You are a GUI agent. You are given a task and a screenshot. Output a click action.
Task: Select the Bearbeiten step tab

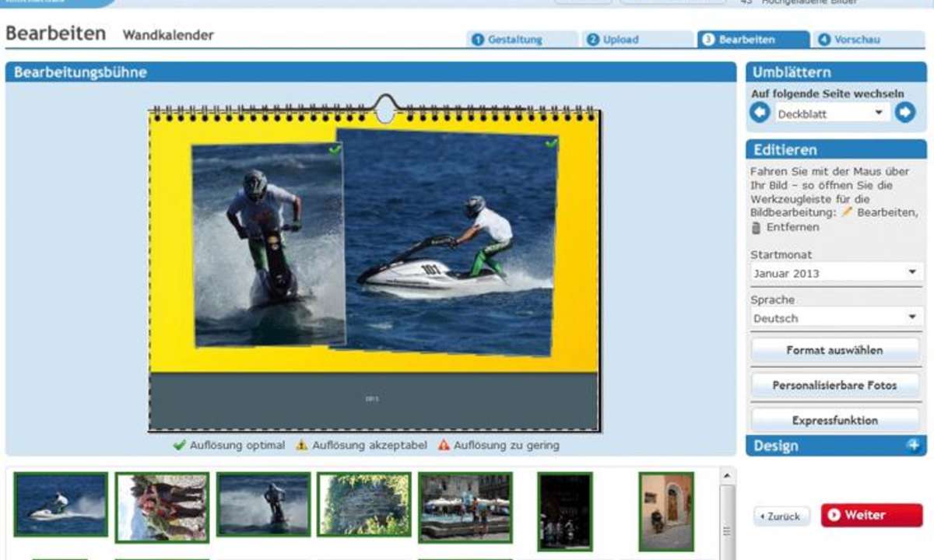point(753,40)
